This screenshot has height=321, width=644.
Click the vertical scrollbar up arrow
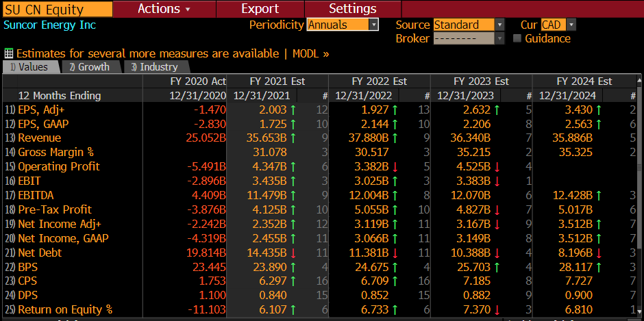point(639,81)
